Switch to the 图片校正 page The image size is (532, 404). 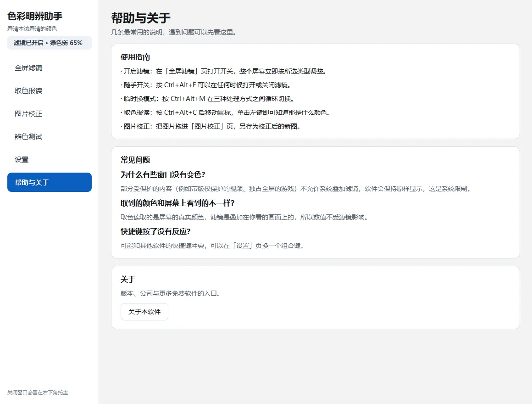click(50, 114)
